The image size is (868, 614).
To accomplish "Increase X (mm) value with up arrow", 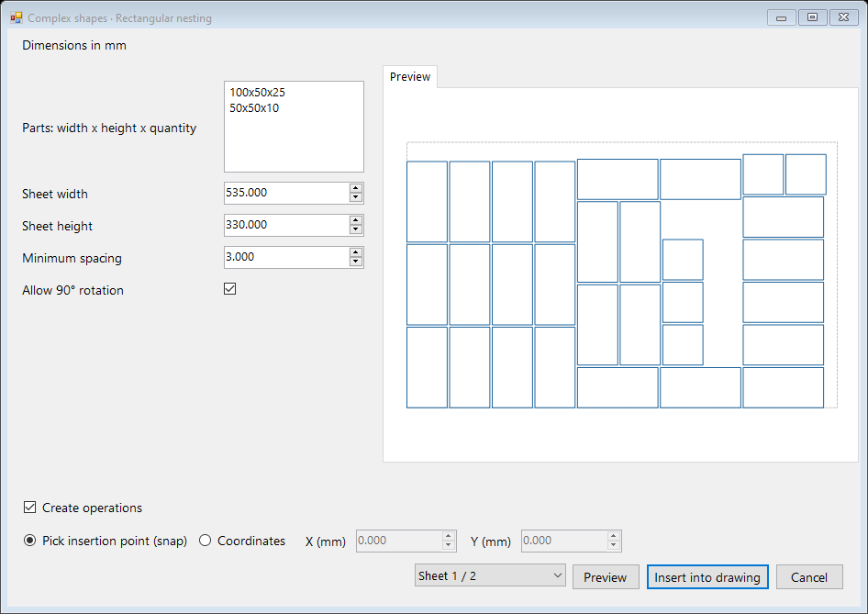I will click(449, 536).
